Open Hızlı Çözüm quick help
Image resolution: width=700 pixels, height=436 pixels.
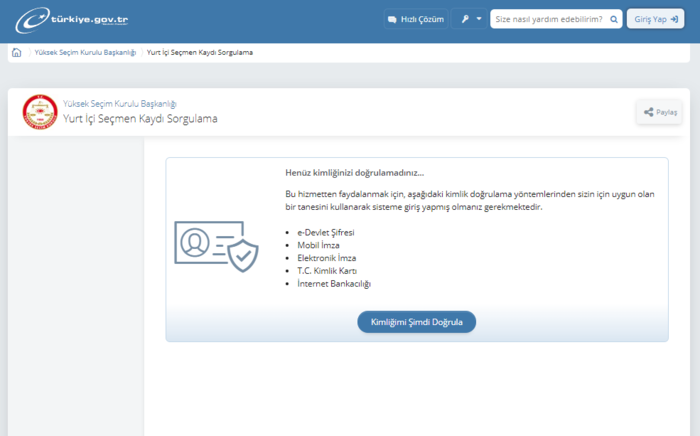(x=415, y=19)
